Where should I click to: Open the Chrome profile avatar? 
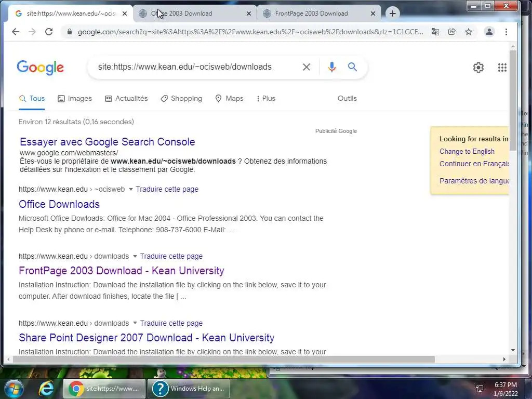(489, 32)
